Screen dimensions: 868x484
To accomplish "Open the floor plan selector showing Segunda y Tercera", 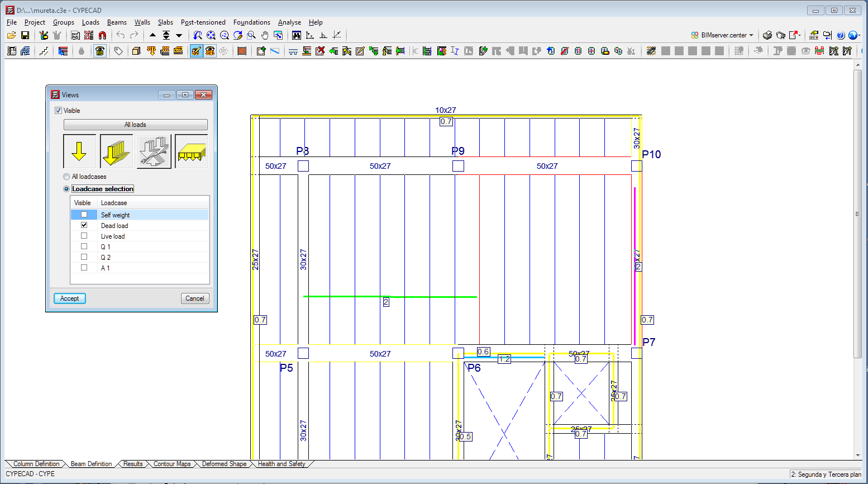I will 826,474.
